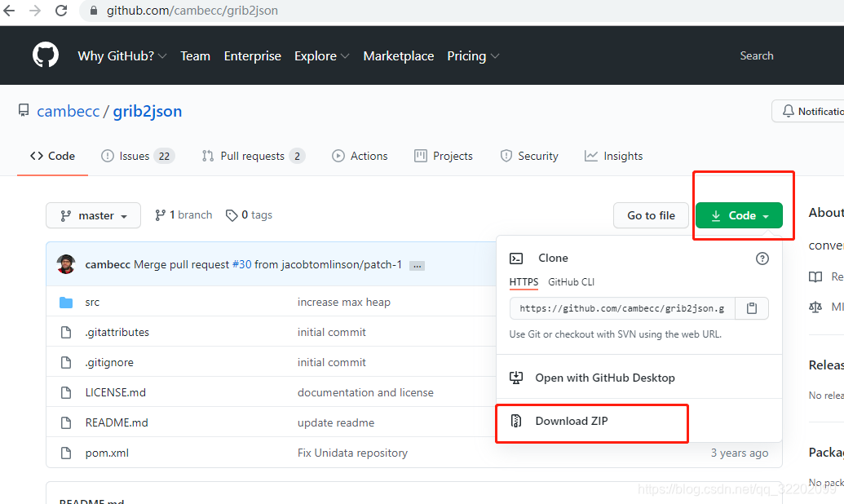Viewport: 844px width, 504px height.
Task: Expand the commit message ellipsis
Action: point(418,266)
